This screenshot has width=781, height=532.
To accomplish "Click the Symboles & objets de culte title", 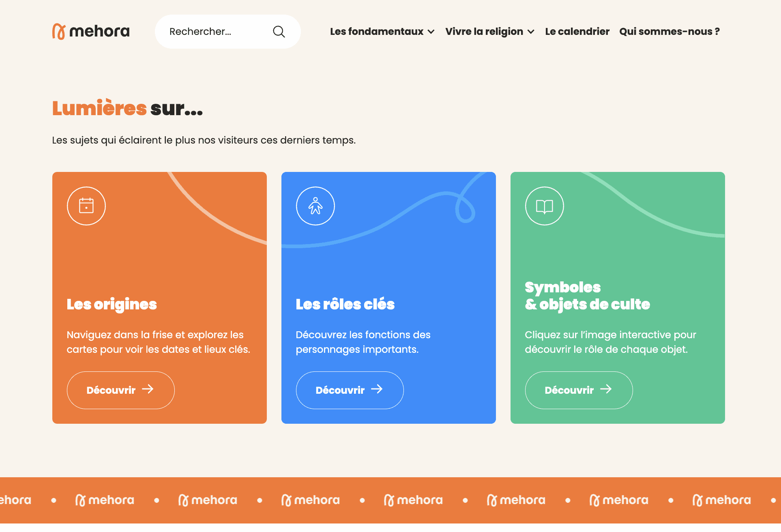I will tap(587, 296).
